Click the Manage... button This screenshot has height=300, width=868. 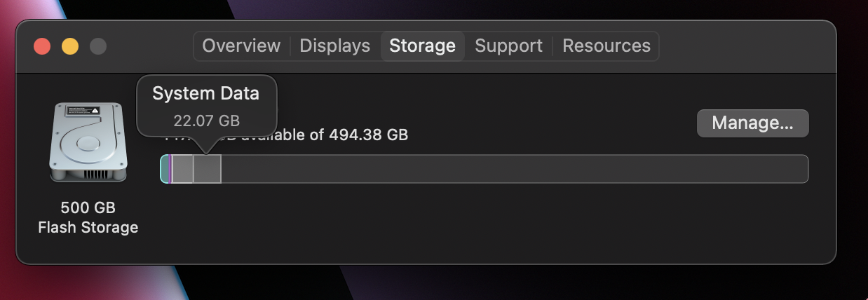click(752, 123)
